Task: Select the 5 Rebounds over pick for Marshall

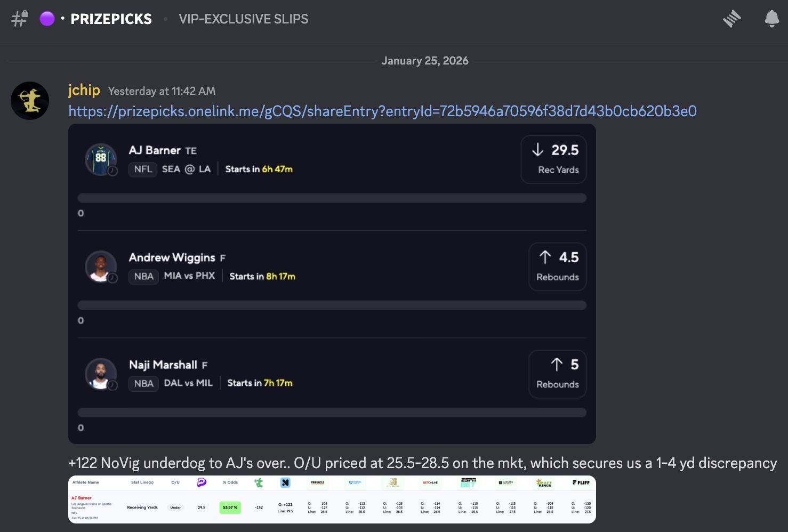Action: [557, 374]
